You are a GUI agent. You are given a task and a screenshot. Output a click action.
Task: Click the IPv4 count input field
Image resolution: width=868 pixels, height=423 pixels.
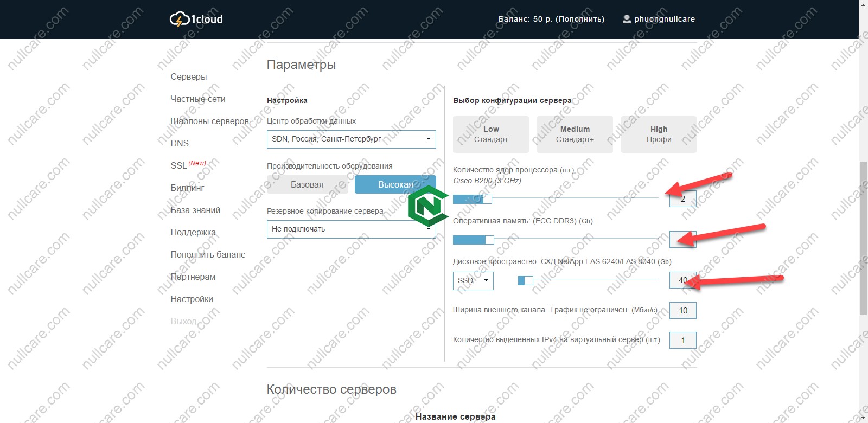coord(682,341)
